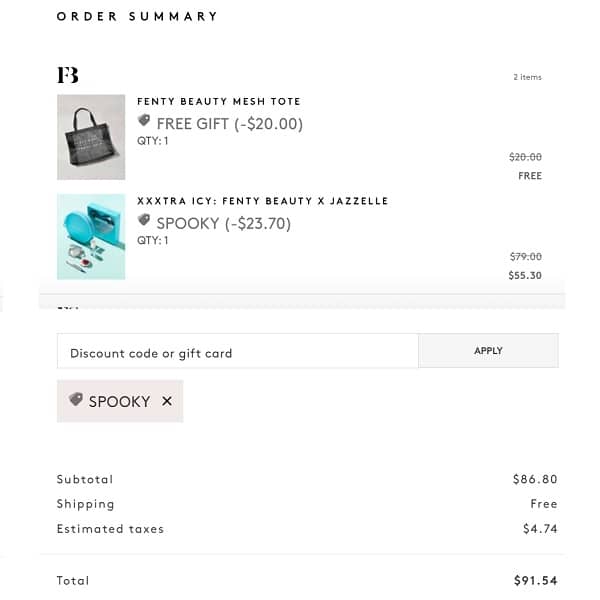Remove the SPOOKY discount code with the X
The image size is (600, 600).
167,401
